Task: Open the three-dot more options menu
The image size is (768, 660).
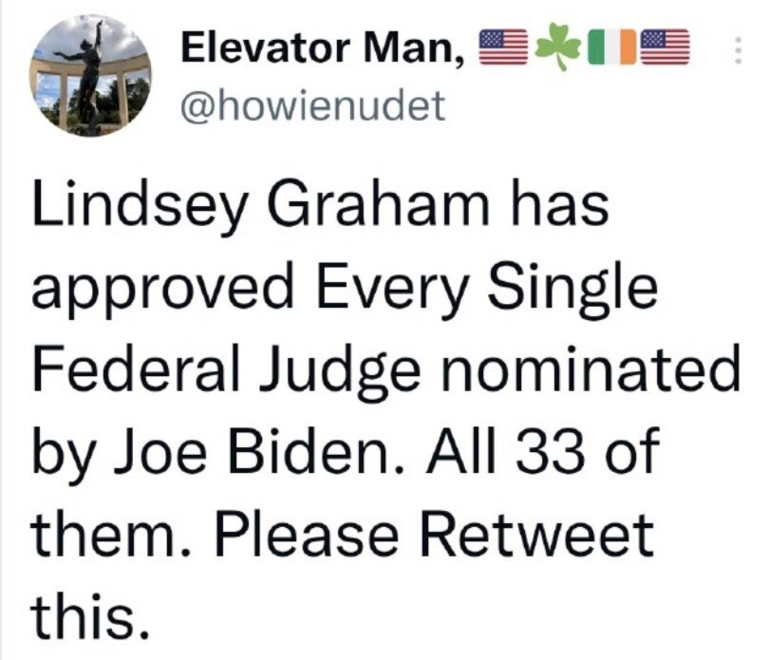Action: point(738,49)
